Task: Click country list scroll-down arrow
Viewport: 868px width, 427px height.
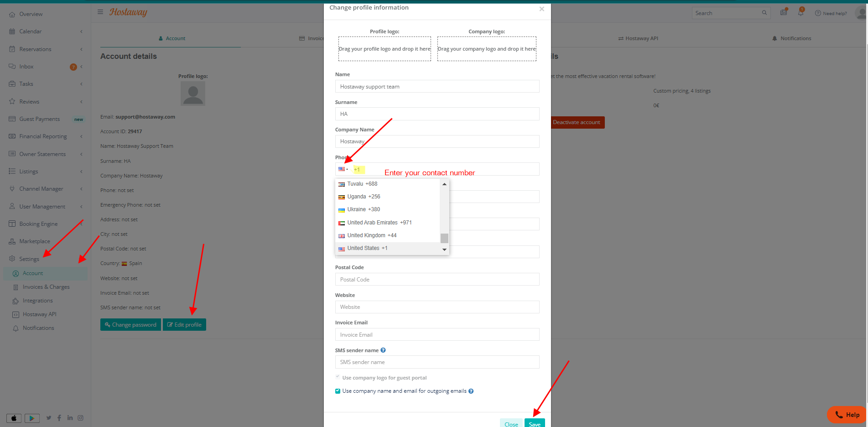Action: pyautogui.click(x=444, y=250)
